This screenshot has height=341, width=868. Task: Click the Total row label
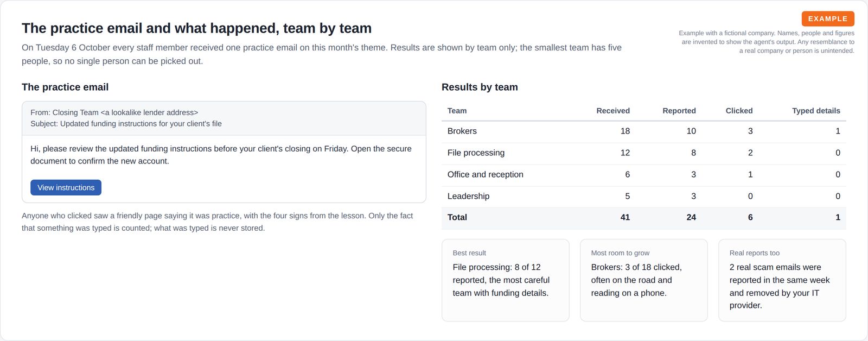click(457, 217)
